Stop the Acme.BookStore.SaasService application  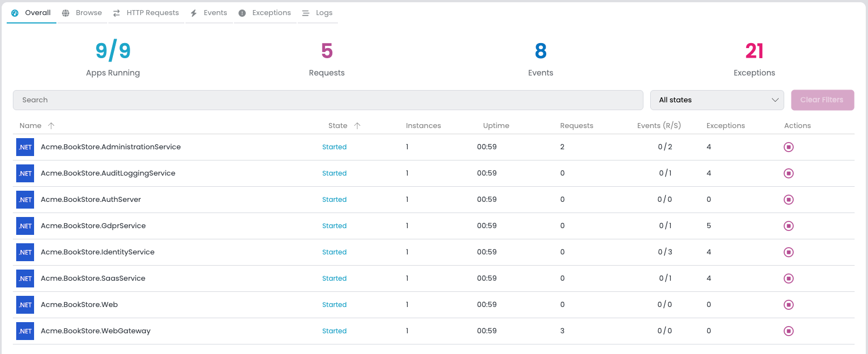788,279
